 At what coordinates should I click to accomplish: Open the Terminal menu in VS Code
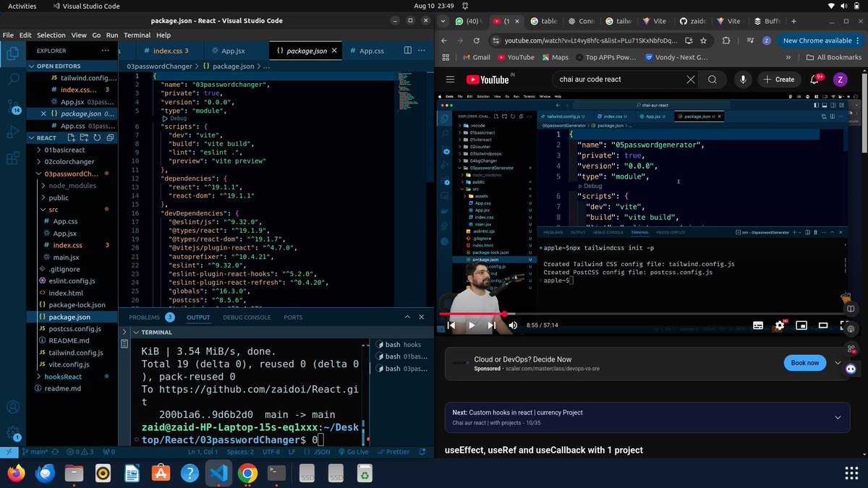(137, 35)
